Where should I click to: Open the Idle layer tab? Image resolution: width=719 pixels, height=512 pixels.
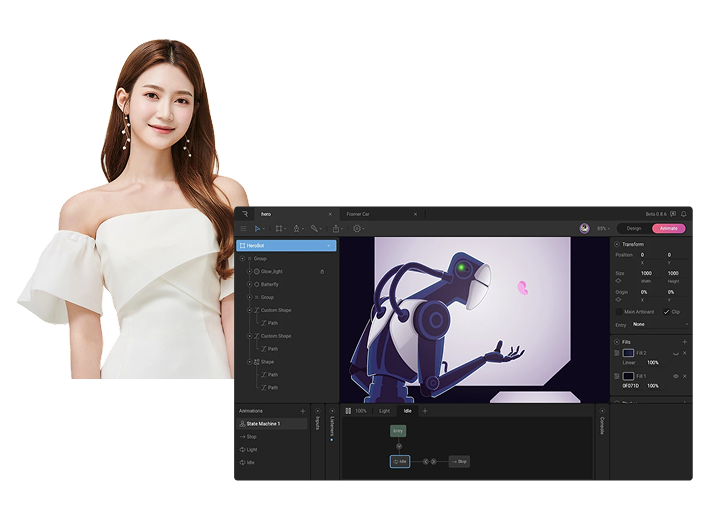click(408, 411)
